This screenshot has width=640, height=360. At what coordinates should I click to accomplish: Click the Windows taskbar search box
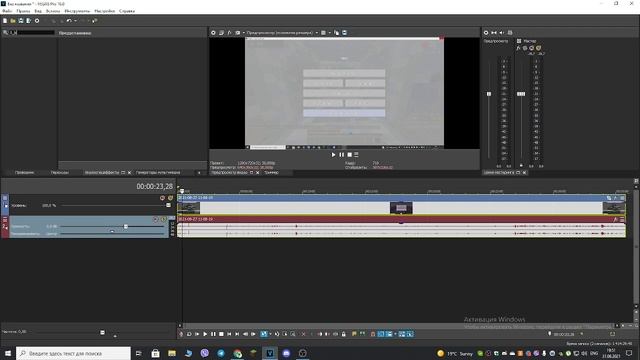coord(73,353)
